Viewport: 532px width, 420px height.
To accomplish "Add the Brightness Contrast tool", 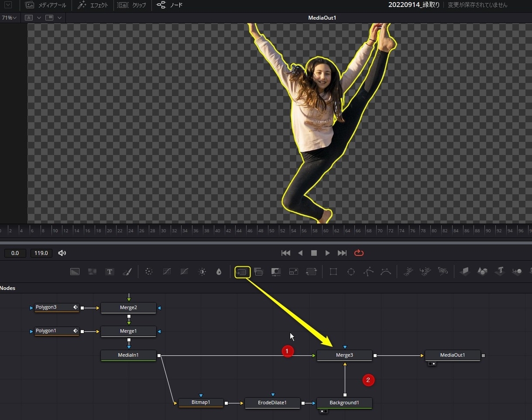I will point(202,271).
